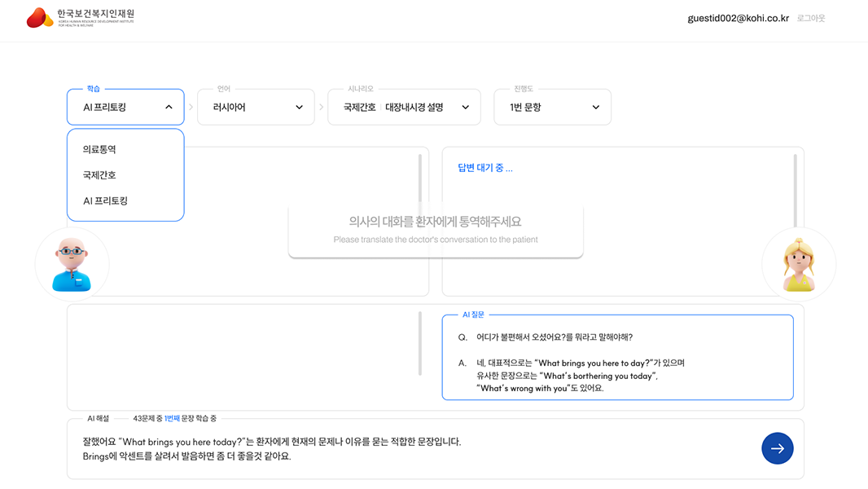Click the Korea Health Welfare Institute logo
This screenshot has height=489, width=868.
80,18
